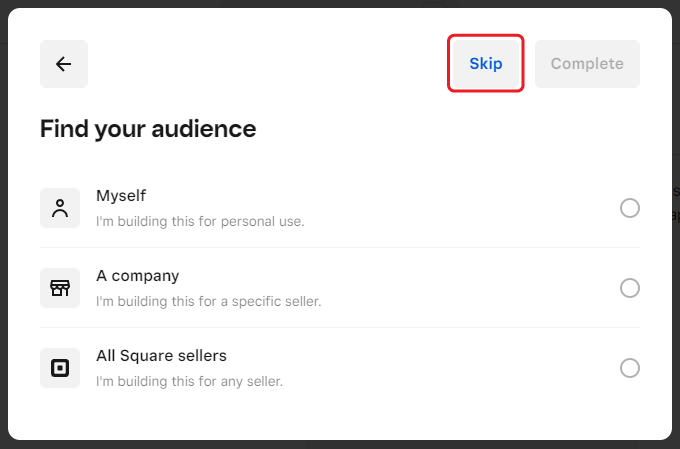This screenshot has width=680, height=449.
Task: Choose the A company radio button
Action: pyautogui.click(x=630, y=288)
